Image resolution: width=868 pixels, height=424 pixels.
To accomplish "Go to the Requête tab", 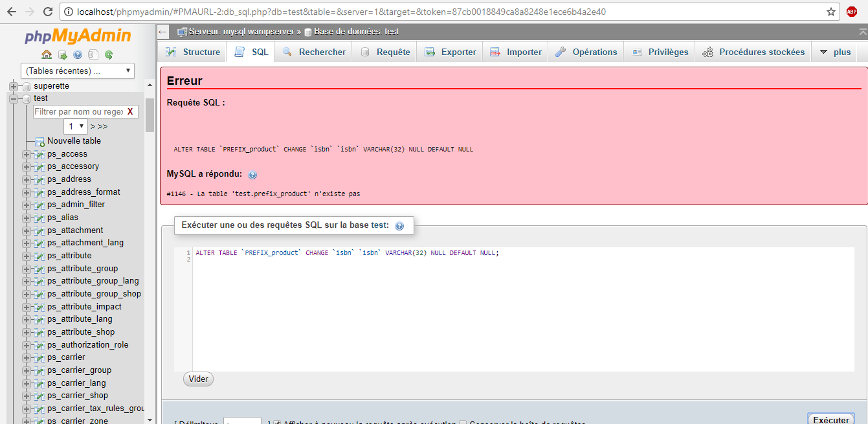I will [x=384, y=52].
